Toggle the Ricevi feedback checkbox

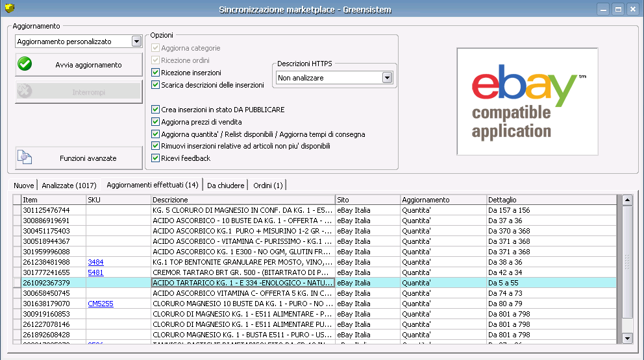coord(155,158)
